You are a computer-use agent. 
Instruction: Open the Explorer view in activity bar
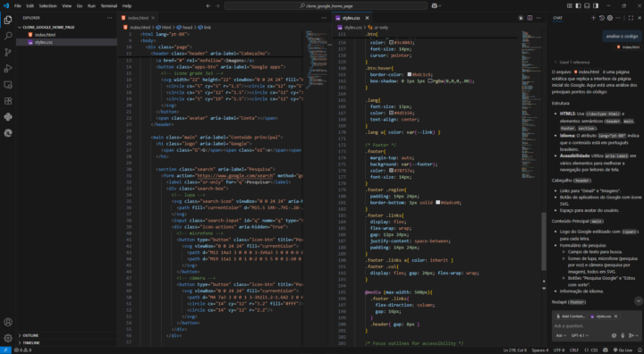(x=8, y=20)
